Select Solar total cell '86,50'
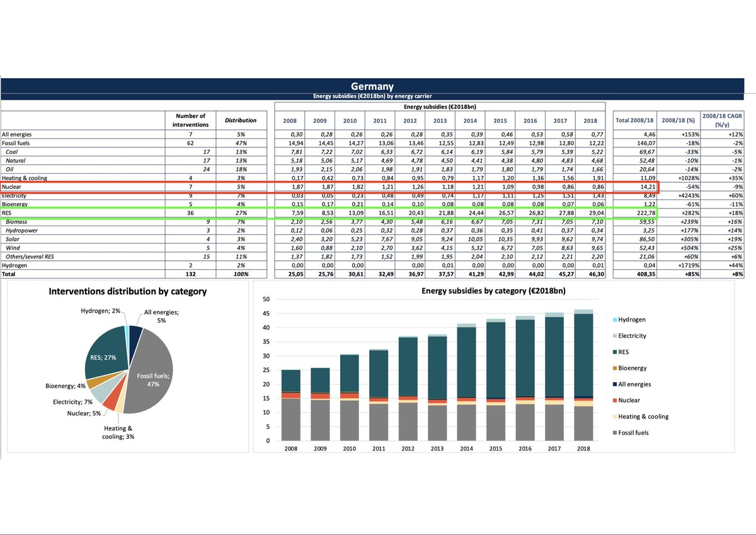756x535 pixels. pyautogui.click(x=636, y=240)
